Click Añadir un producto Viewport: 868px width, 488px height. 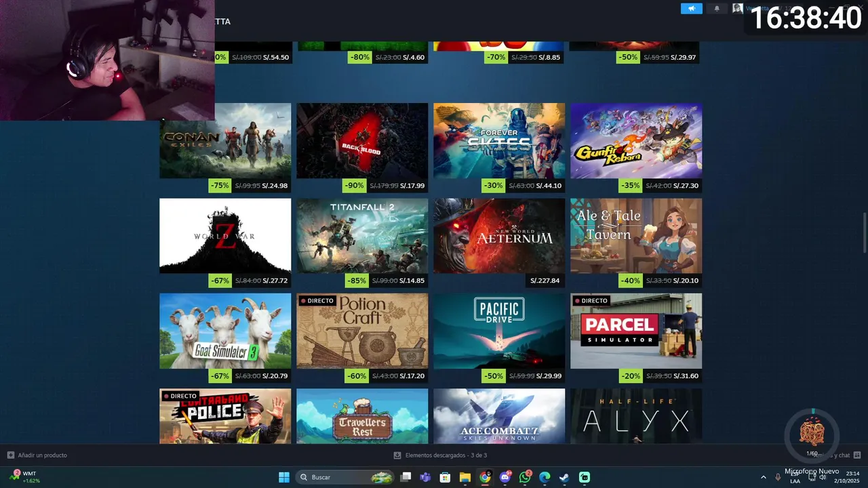[x=37, y=455]
